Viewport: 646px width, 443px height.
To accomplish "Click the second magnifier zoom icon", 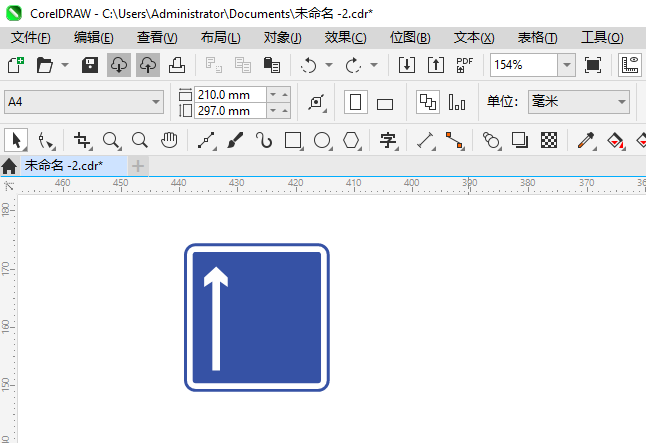I will (x=140, y=141).
